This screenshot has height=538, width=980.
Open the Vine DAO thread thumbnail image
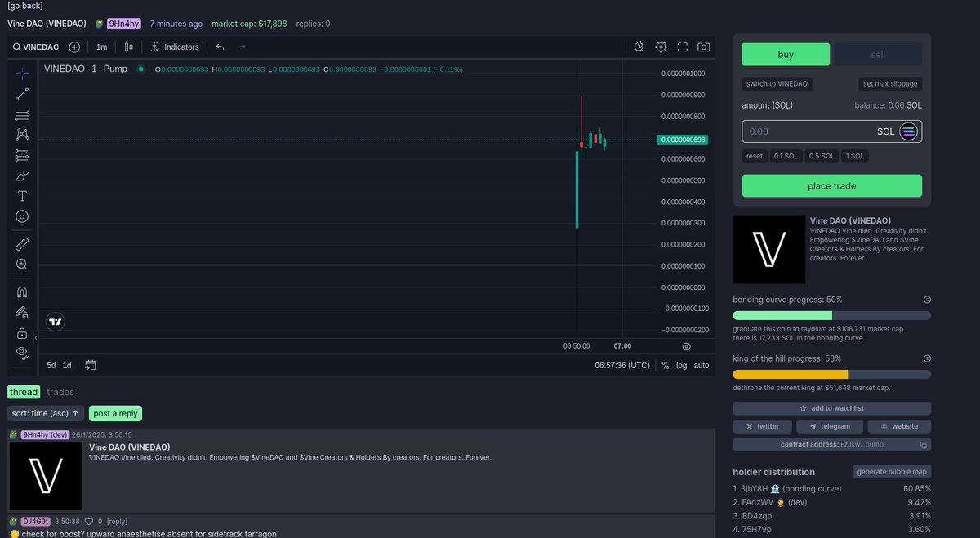pos(46,476)
